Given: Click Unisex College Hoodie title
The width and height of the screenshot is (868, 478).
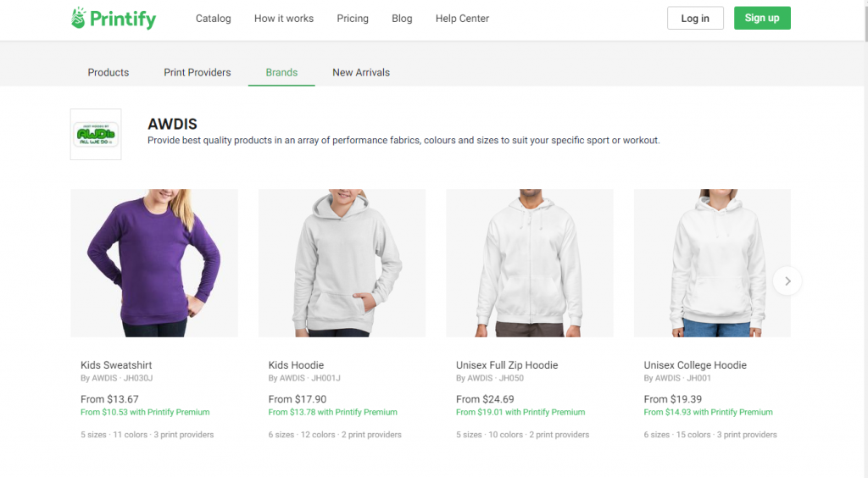Looking at the screenshot, I should pos(695,365).
